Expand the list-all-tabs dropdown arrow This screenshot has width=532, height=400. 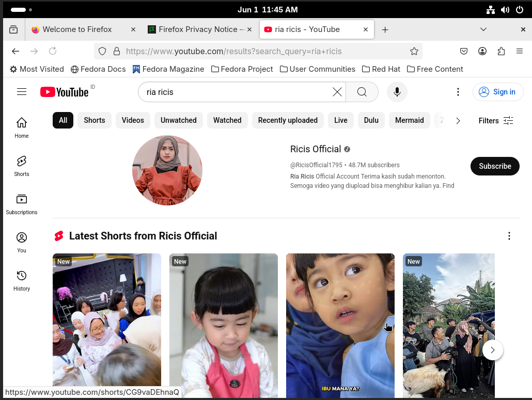[483, 29]
